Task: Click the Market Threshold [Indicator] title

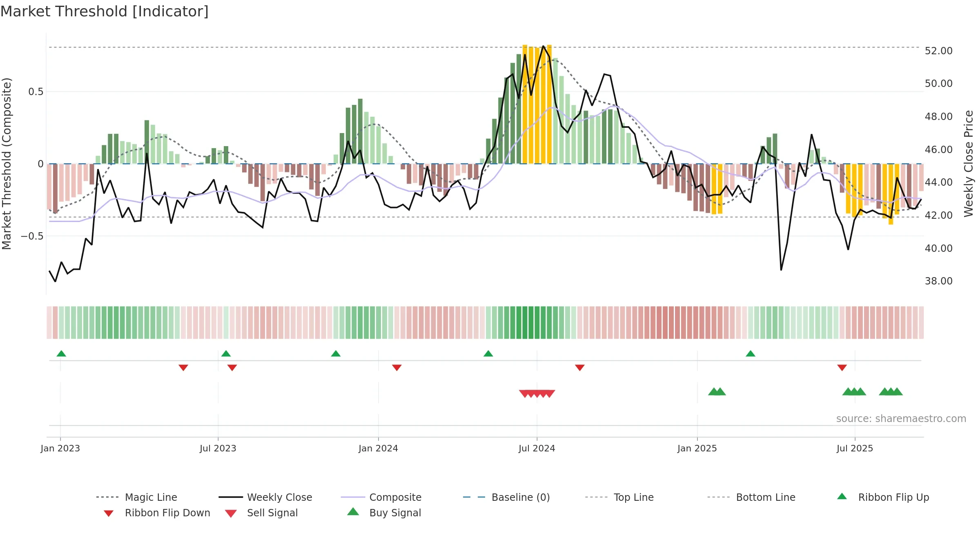Action: point(105,11)
